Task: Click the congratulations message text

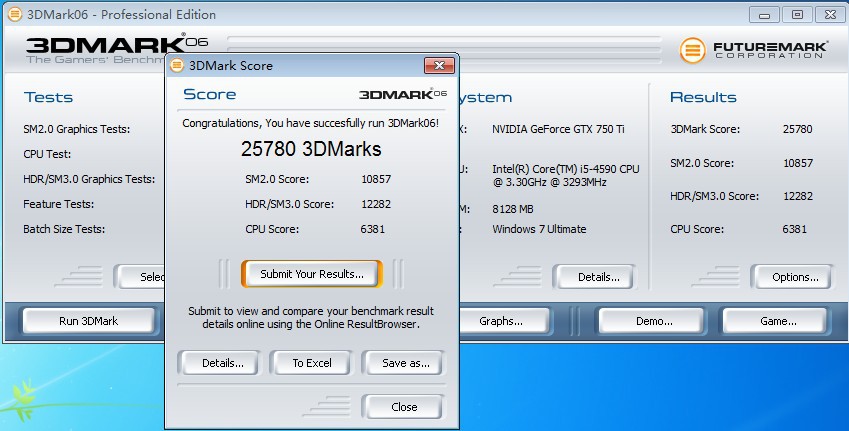Action: [311, 123]
